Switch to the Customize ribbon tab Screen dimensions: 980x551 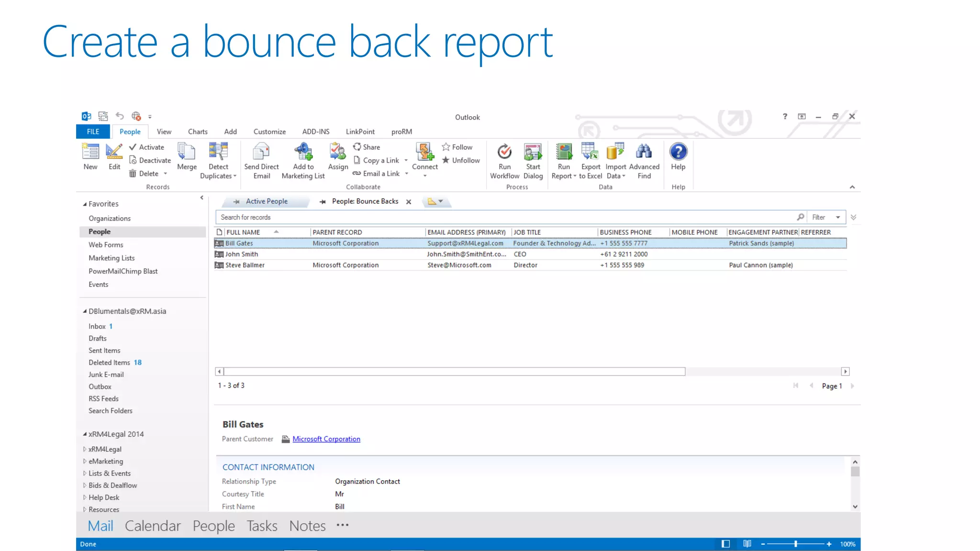pos(269,132)
